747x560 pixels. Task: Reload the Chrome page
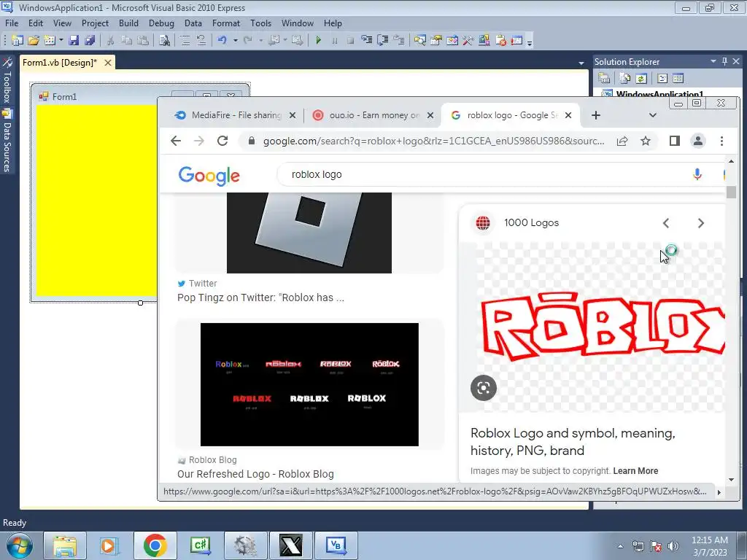(222, 141)
